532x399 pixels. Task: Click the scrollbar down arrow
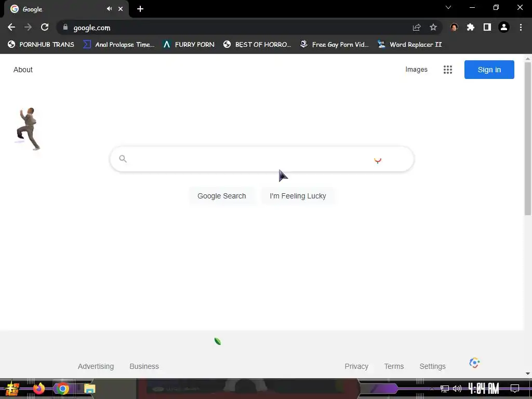coord(528,374)
